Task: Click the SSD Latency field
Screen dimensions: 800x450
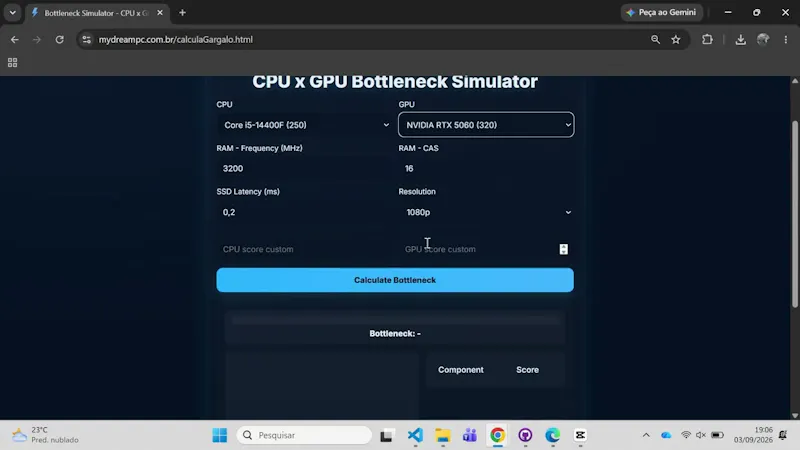Action: [304, 212]
